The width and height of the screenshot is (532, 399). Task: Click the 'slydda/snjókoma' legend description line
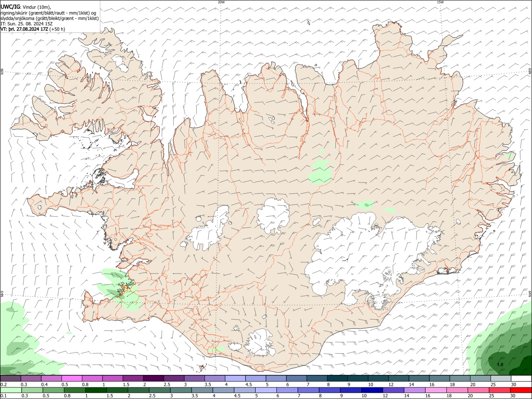coord(49,18)
